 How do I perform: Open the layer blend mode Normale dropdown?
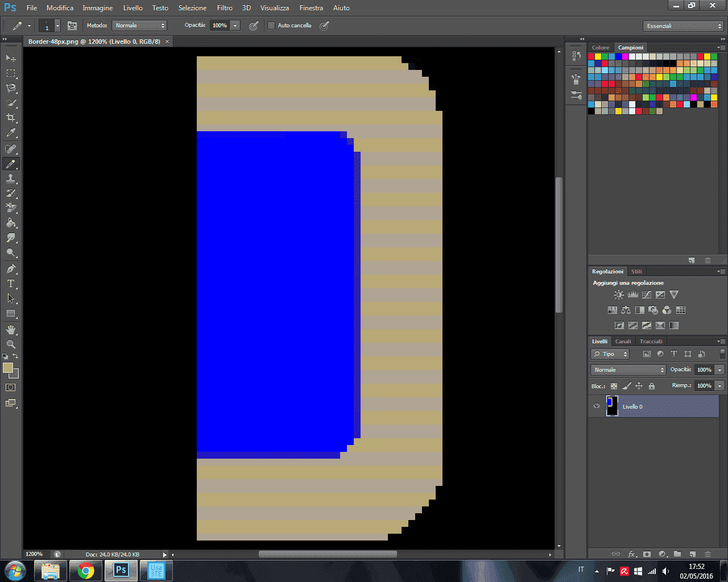point(628,370)
